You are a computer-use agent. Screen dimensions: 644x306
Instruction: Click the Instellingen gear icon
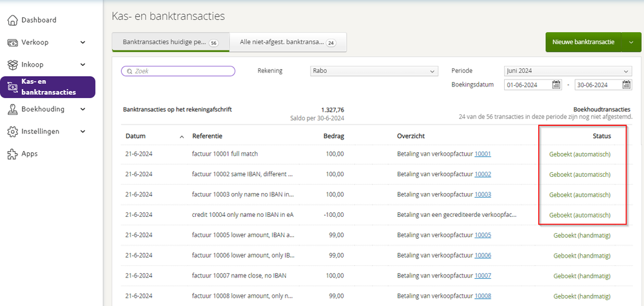pyautogui.click(x=12, y=132)
